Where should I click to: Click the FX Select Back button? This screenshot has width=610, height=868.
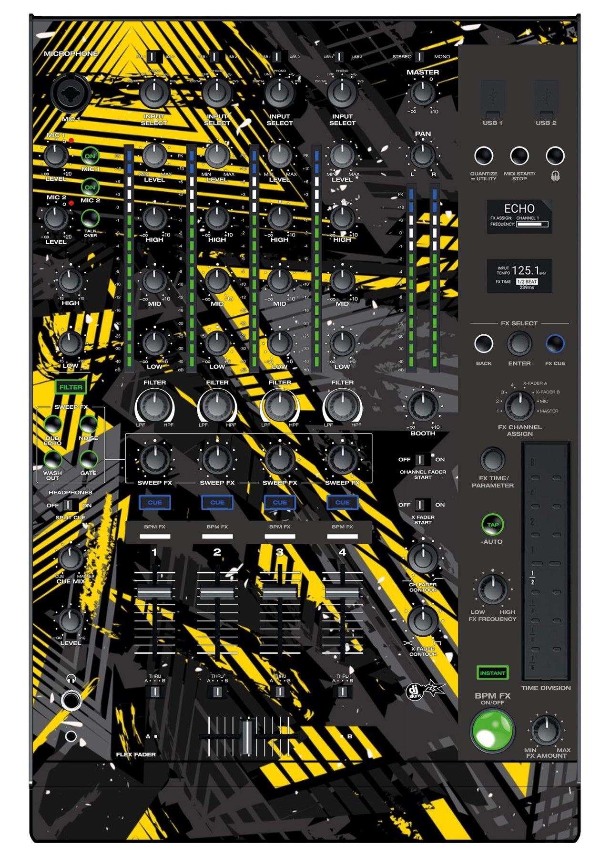[x=484, y=343]
